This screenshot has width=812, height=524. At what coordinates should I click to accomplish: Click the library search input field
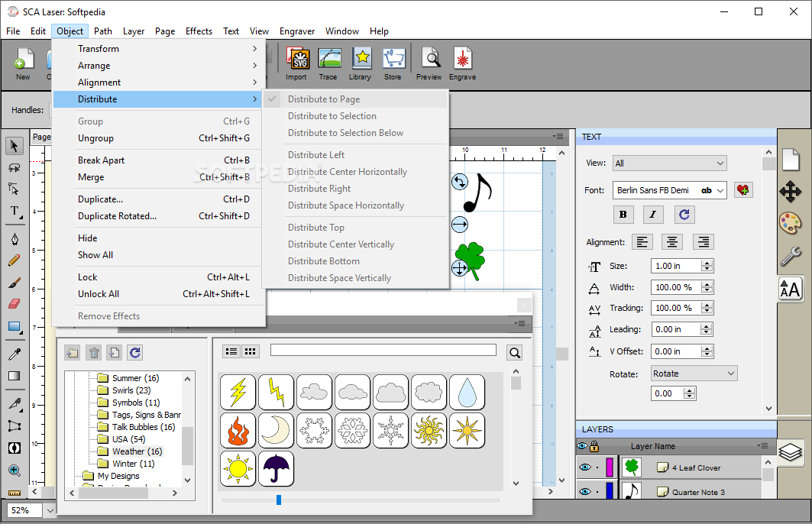pos(383,350)
